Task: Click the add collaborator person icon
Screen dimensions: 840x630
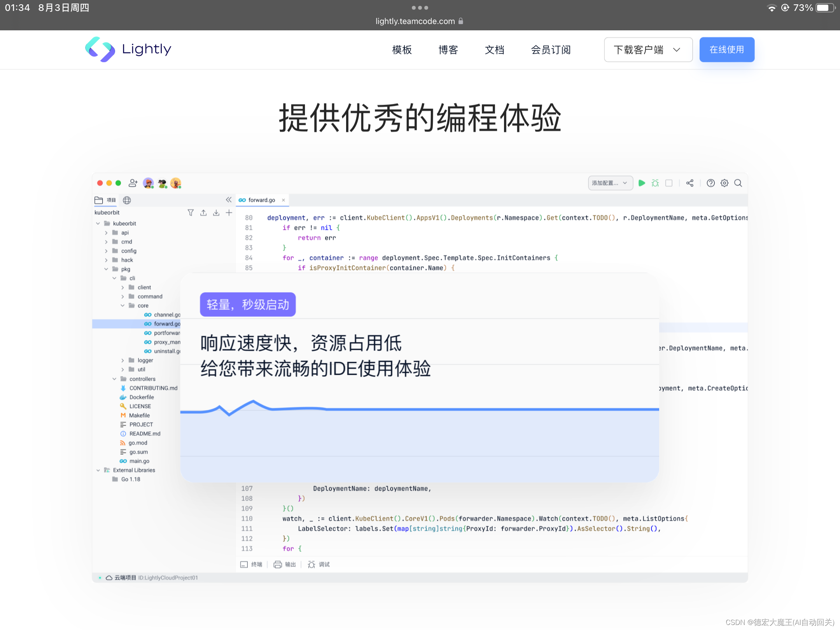Action: (x=133, y=183)
